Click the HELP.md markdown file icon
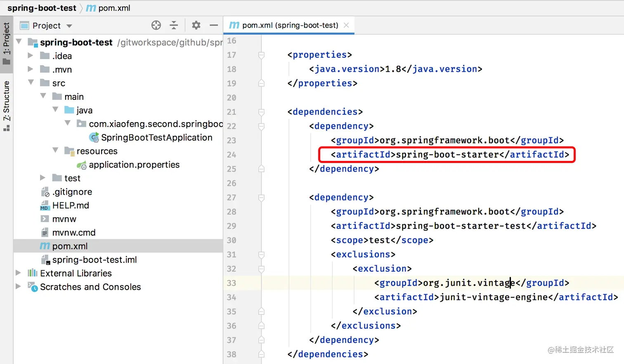Viewport: 624px width, 364px height. pos(45,206)
